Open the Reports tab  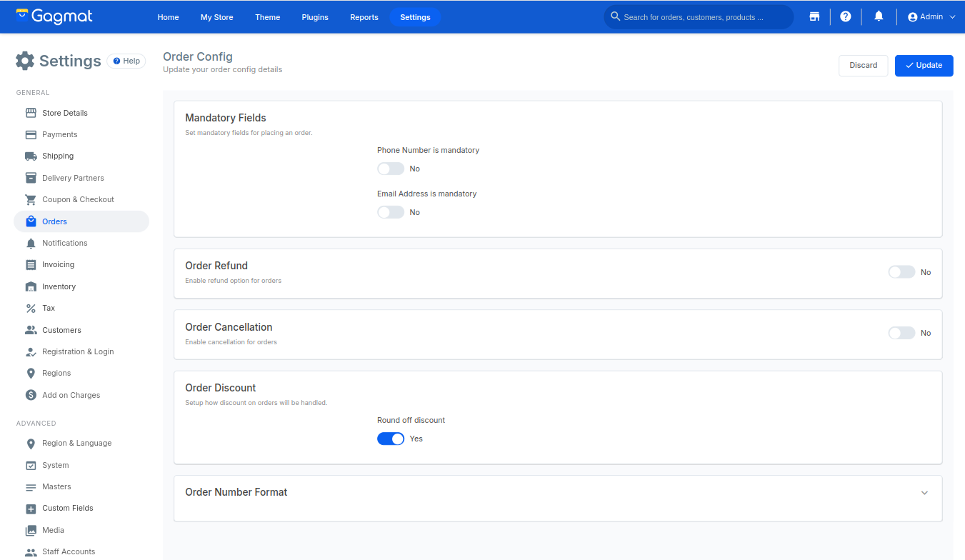(x=364, y=17)
